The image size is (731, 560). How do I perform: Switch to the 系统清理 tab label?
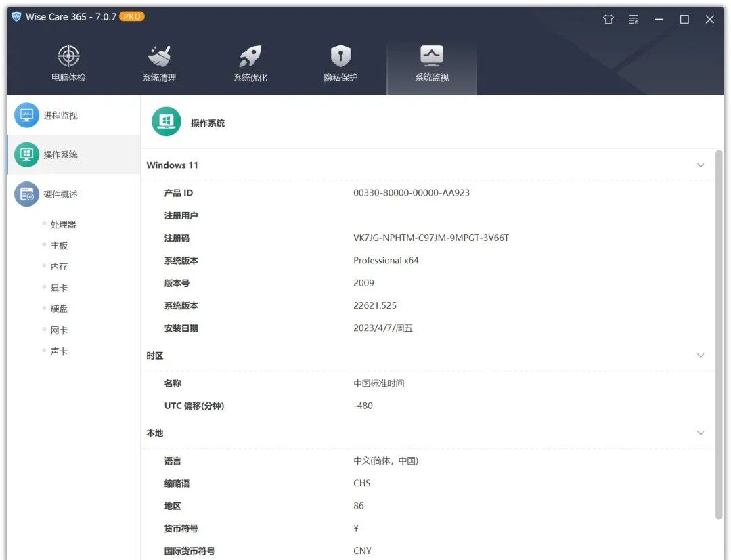point(160,77)
